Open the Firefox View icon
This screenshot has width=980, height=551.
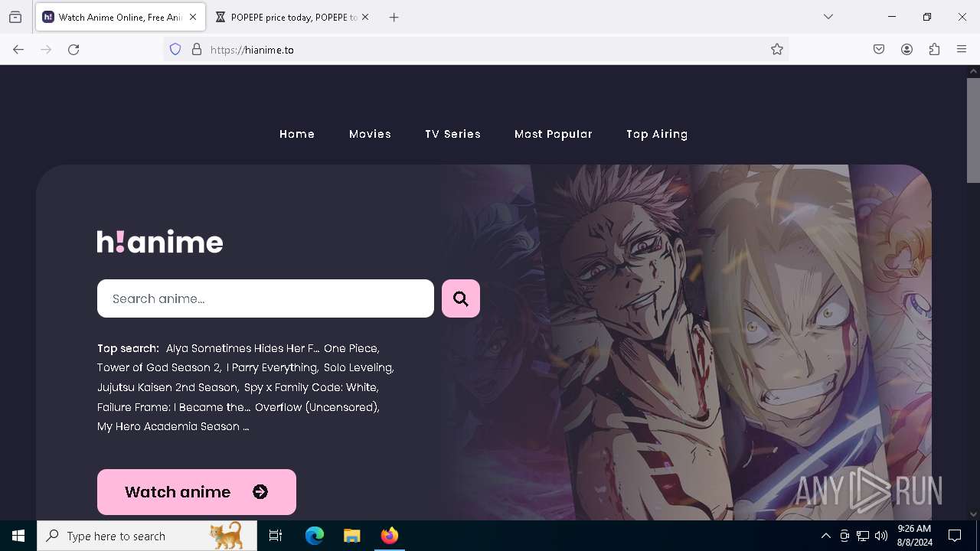15,17
